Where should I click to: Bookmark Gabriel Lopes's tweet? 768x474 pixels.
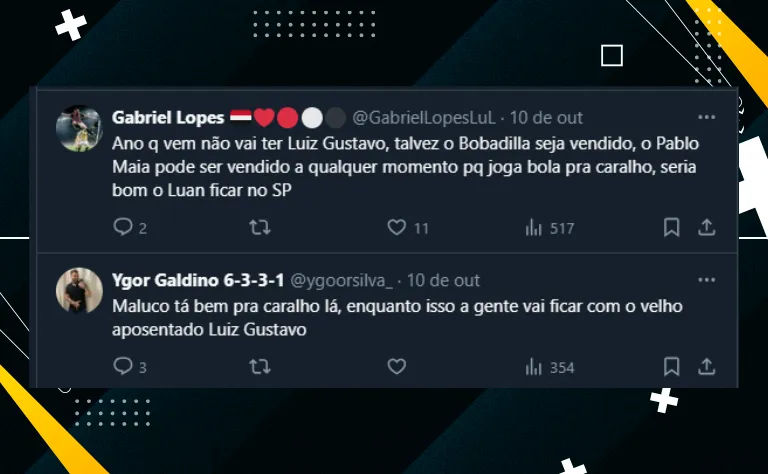672,227
